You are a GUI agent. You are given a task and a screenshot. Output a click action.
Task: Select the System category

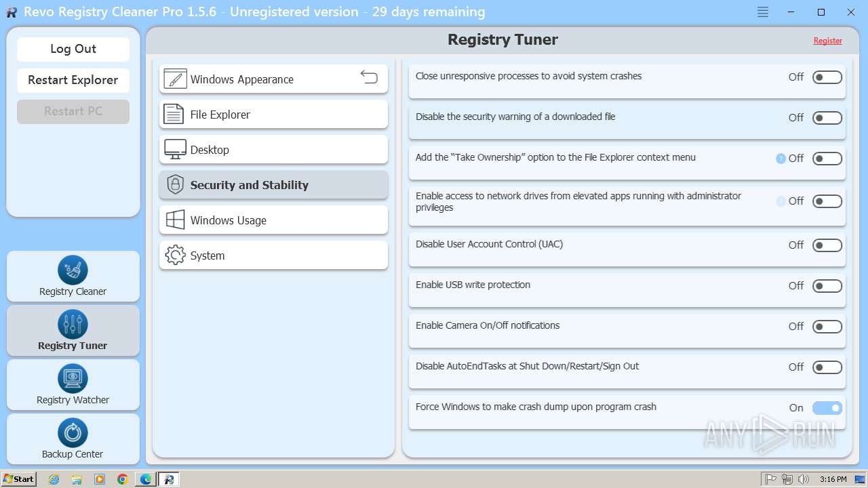click(x=273, y=256)
